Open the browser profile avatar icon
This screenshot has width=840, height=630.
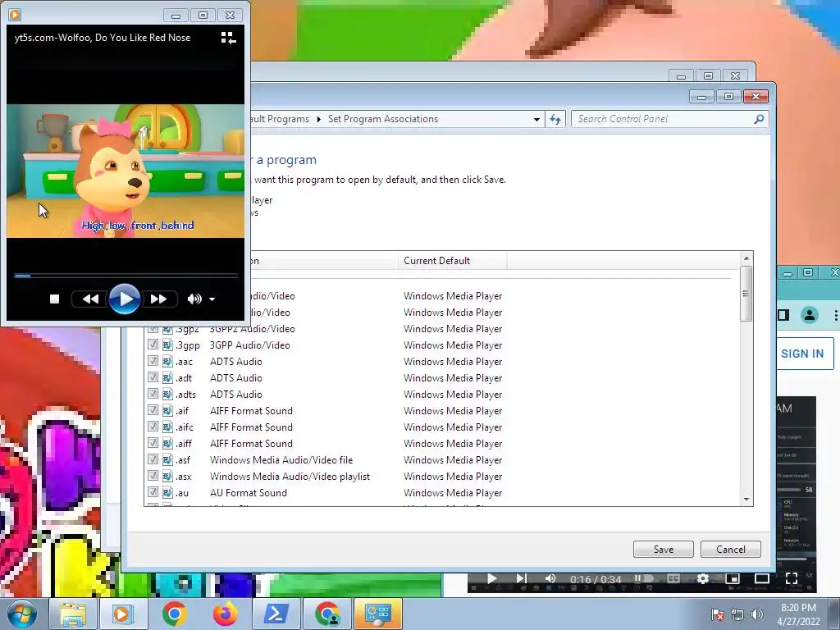810,315
